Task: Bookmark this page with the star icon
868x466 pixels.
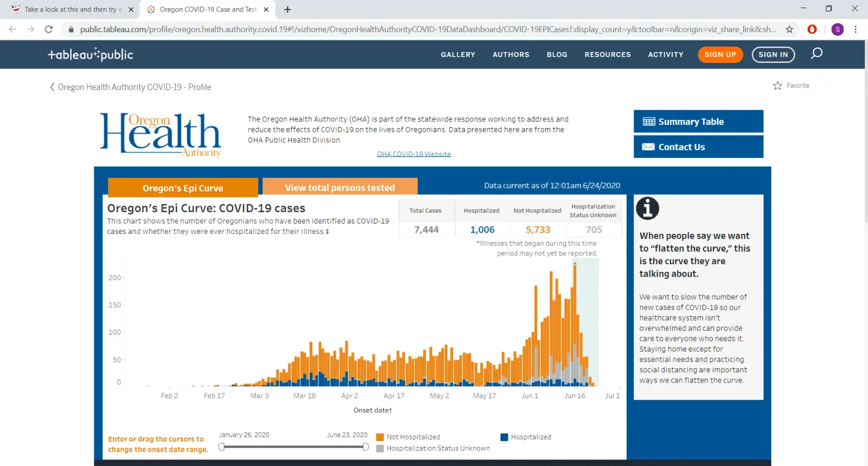Action: point(789,29)
